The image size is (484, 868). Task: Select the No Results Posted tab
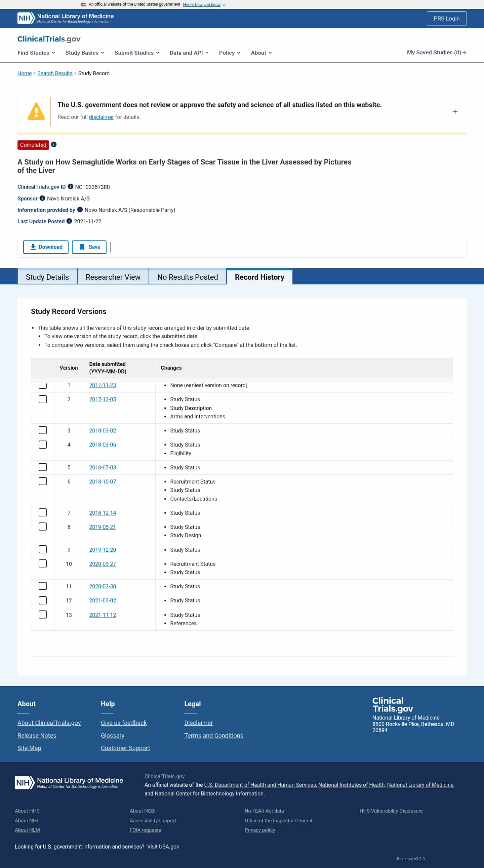pyautogui.click(x=188, y=277)
